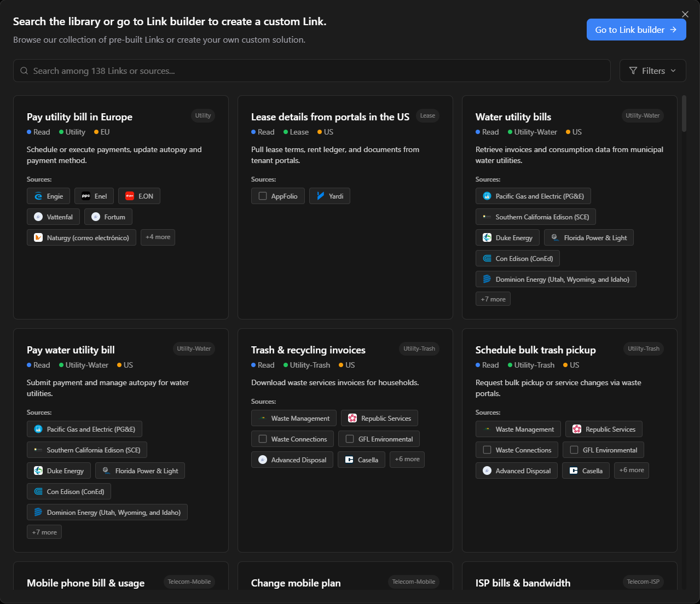Expand +7 more sources in Water utility bills card

pos(493,299)
